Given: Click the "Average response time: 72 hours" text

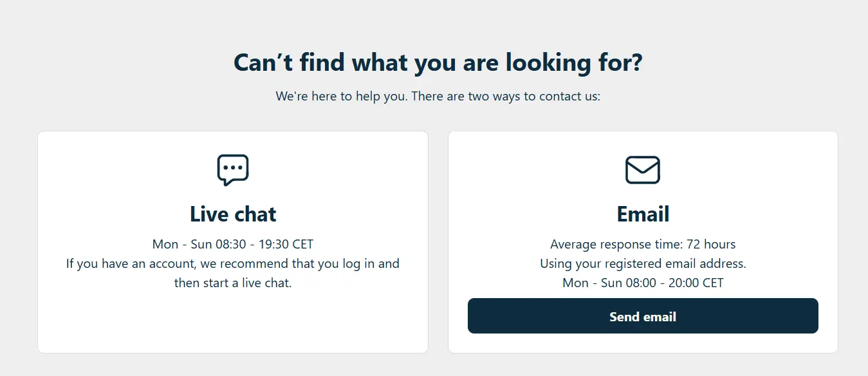Looking at the screenshot, I should tap(643, 245).
